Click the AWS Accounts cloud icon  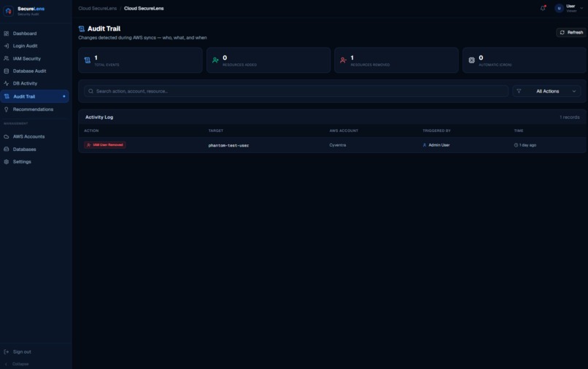[7, 136]
